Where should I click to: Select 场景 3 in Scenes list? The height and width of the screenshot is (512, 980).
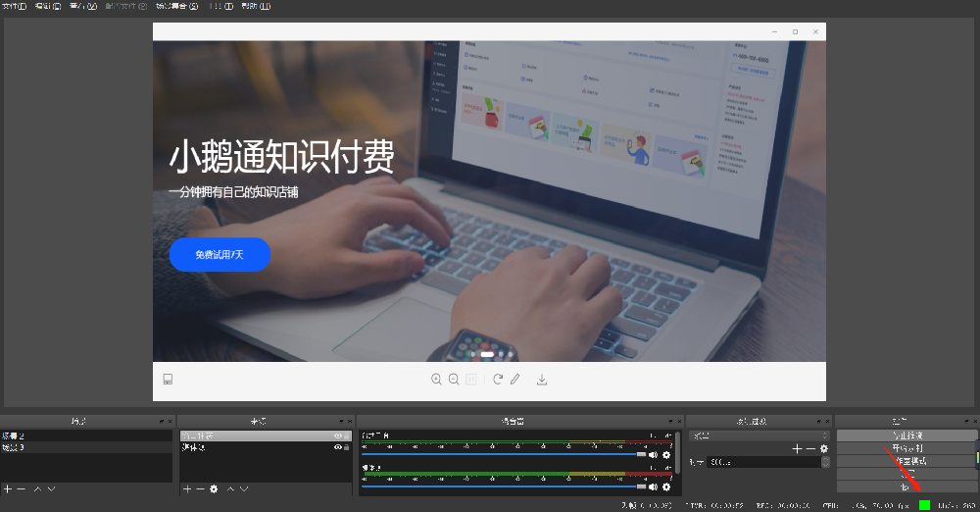[x=86, y=447]
